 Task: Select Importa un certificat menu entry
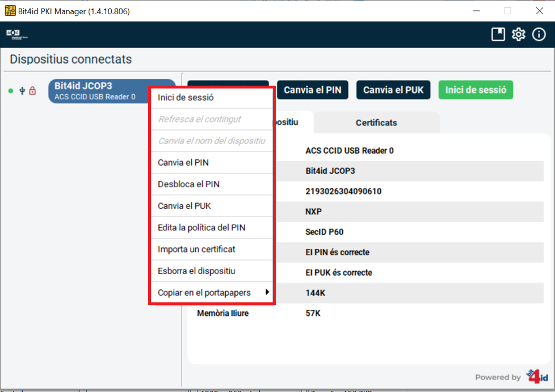[212, 250]
